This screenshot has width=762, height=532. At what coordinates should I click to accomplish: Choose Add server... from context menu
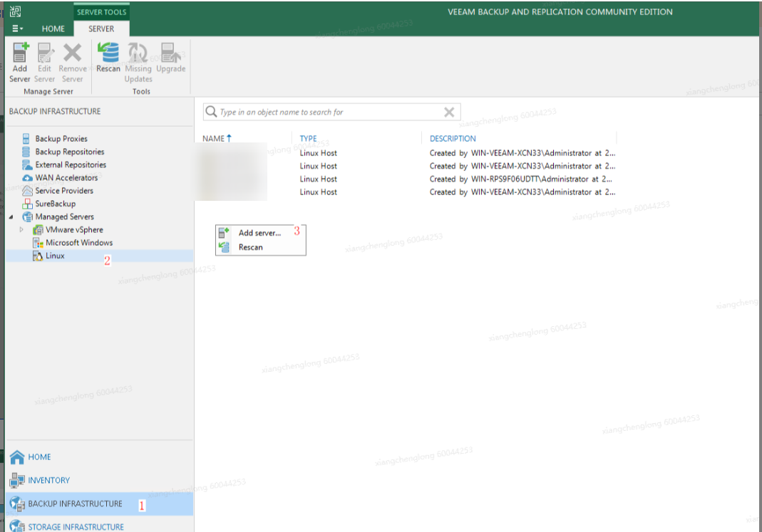[x=259, y=233]
